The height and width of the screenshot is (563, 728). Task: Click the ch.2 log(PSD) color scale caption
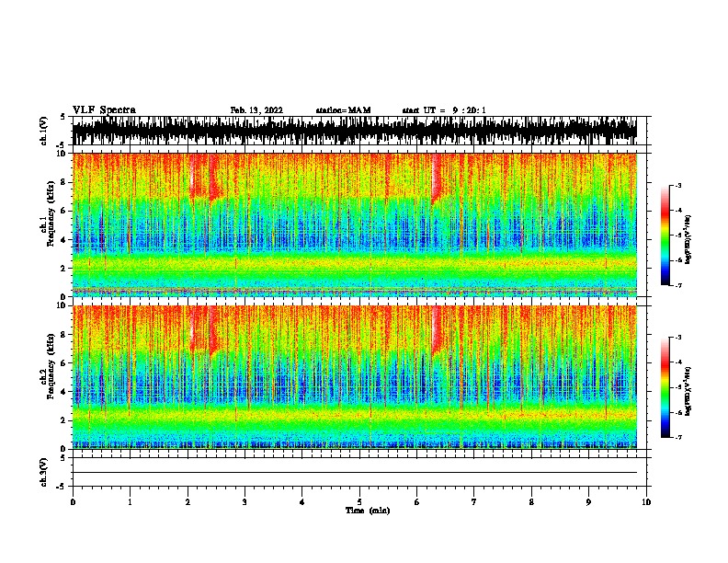click(688, 391)
